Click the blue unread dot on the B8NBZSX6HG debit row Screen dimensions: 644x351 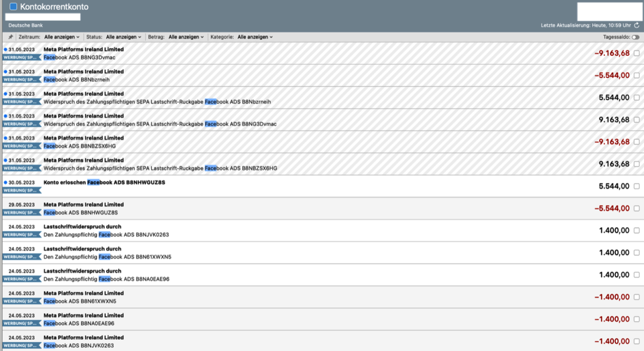tap(5, 138)
